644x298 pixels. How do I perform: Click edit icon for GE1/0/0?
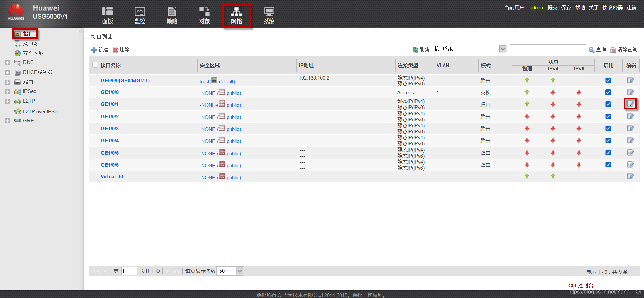pyautogui.click(x=630, y=92)
